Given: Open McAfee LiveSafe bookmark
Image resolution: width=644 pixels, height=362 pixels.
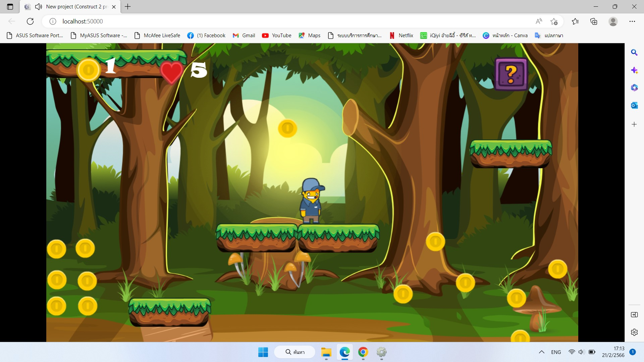Looking at the screenshot, I should point(157,36).
